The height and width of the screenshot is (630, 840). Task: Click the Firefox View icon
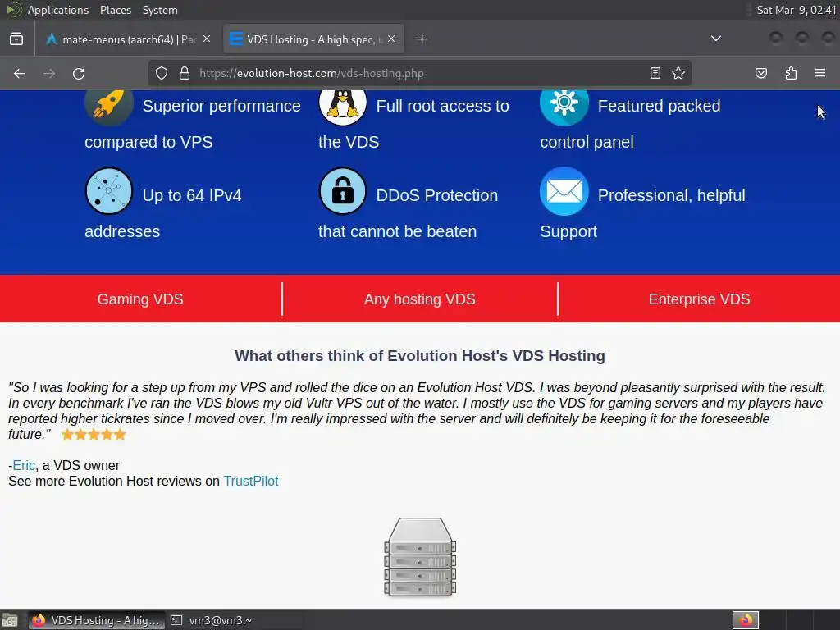tap(16, 39)
